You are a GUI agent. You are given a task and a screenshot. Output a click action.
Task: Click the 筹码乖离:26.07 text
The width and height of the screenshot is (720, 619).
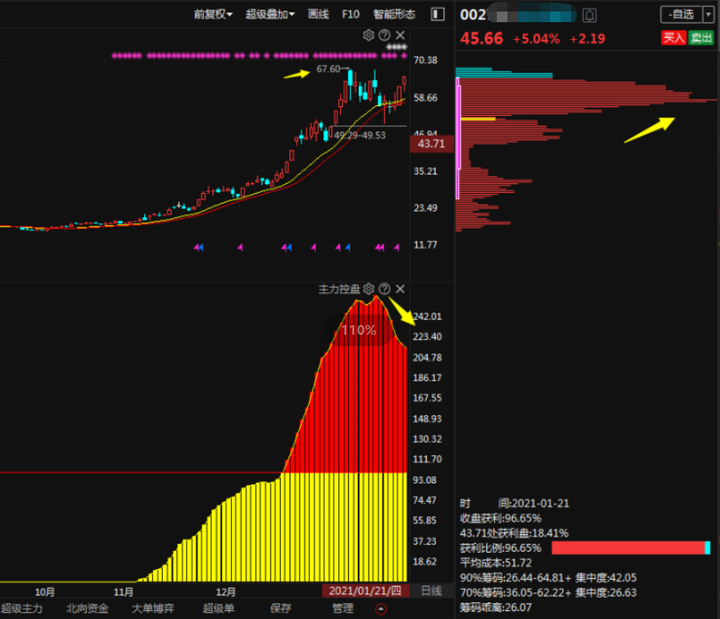tap(496, 607)
